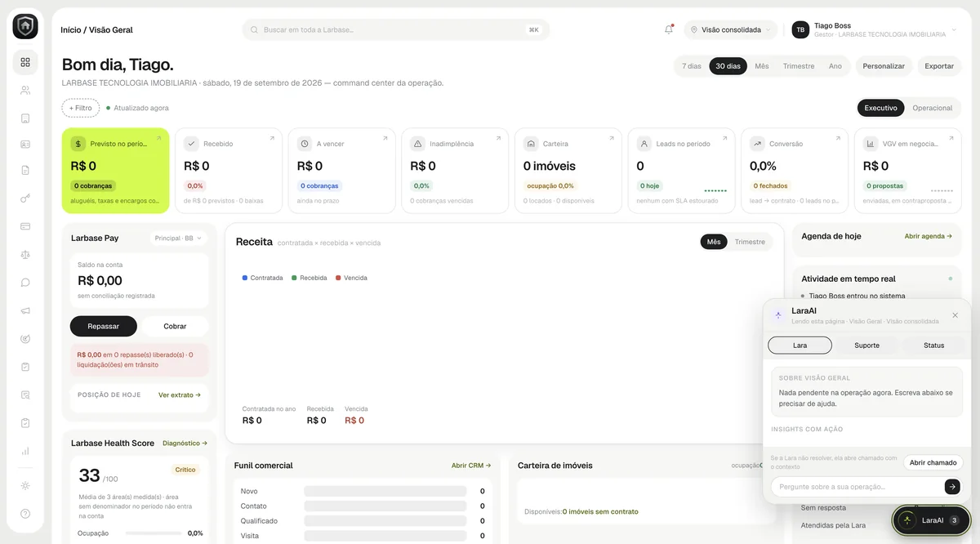Click the arrow icon on Carteira card
Screen dimensions: 980x544
[612, 139]
